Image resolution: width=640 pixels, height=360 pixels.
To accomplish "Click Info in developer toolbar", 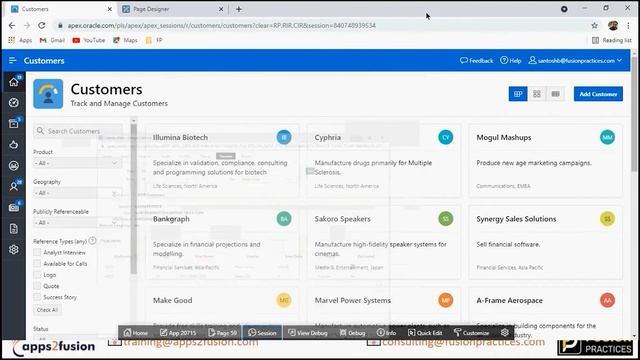I will pyautogui.click(x=386, y=333).
